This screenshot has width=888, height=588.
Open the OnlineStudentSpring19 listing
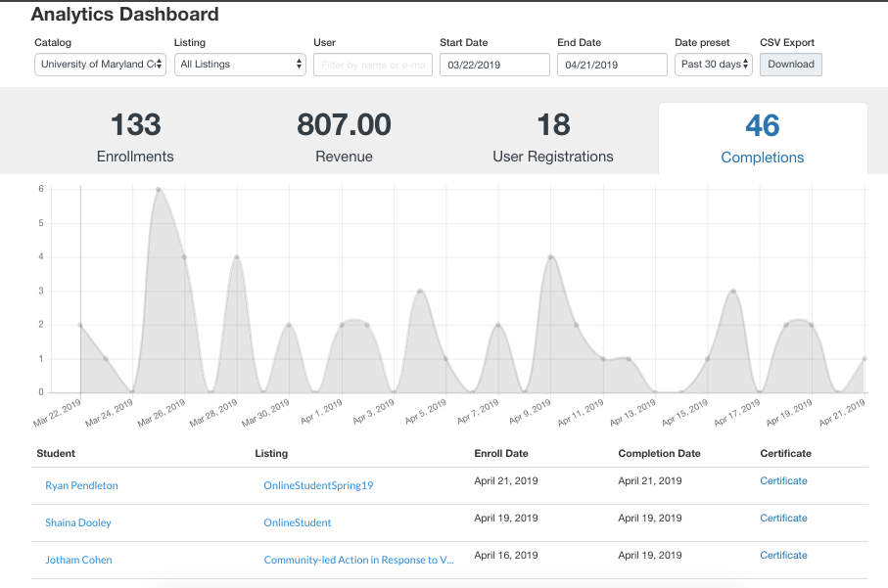(x=318, y=485)
